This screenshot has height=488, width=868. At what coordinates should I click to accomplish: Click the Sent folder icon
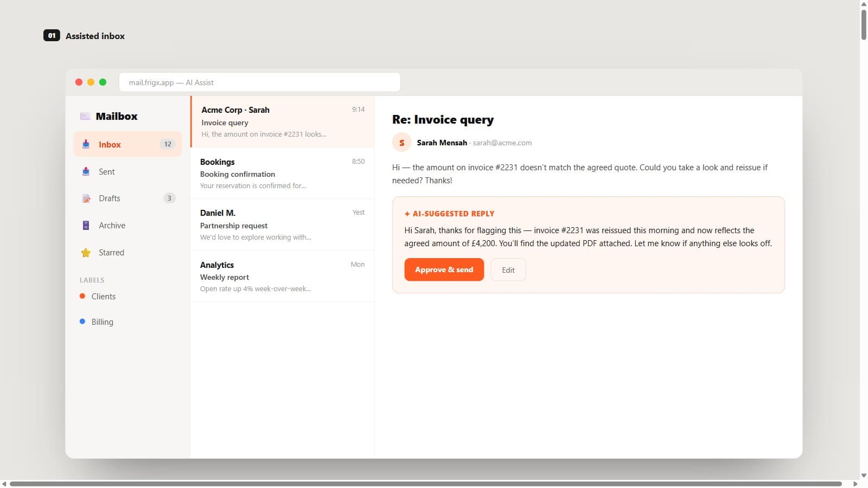86,171
